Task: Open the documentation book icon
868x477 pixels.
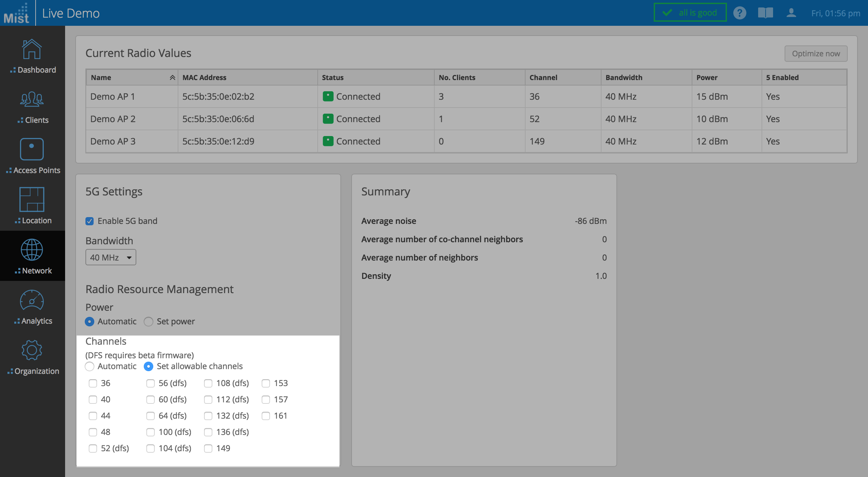Action: (x=765, y=13)
